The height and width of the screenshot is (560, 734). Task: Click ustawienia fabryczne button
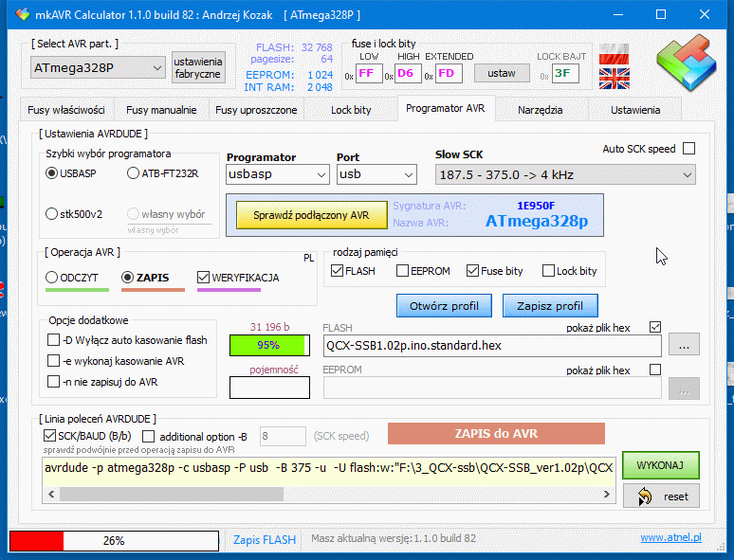click(198, 67)
